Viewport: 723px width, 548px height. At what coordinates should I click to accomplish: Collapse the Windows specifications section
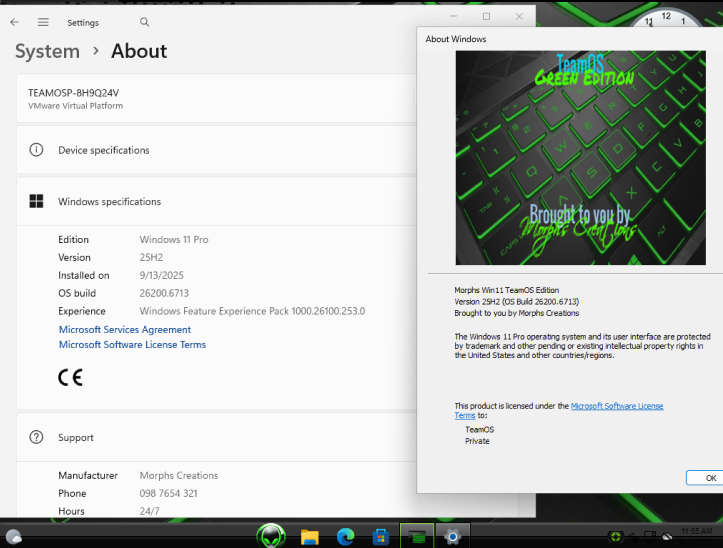point(217,202)
